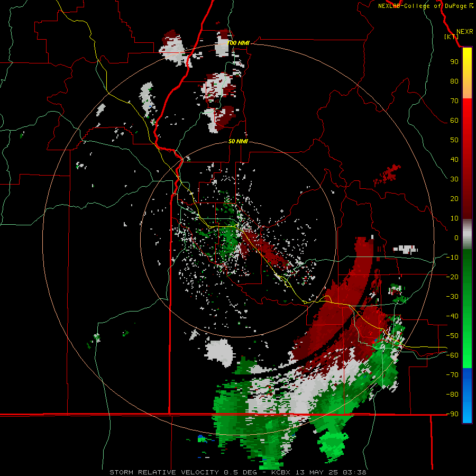This screenshot has height=476, width=476.
Task: Click the 03:38 timestamp in the caption
Action: [x=354, y=472]
